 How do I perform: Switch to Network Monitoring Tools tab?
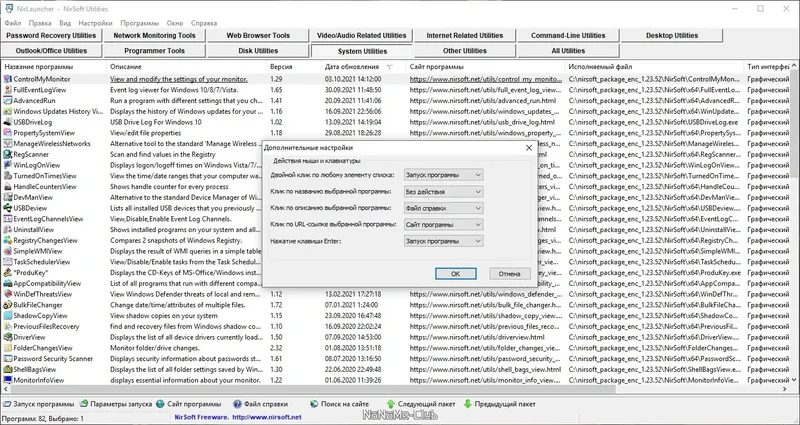click(155, 36)
